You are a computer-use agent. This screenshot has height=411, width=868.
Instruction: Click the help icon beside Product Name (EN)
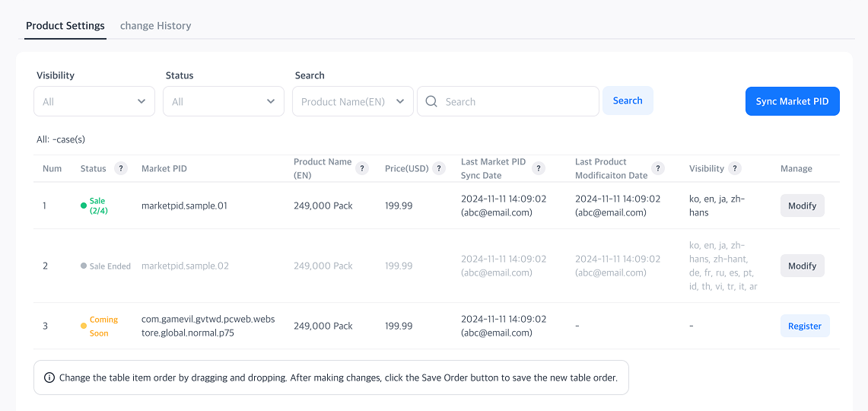tap(362, 168)
